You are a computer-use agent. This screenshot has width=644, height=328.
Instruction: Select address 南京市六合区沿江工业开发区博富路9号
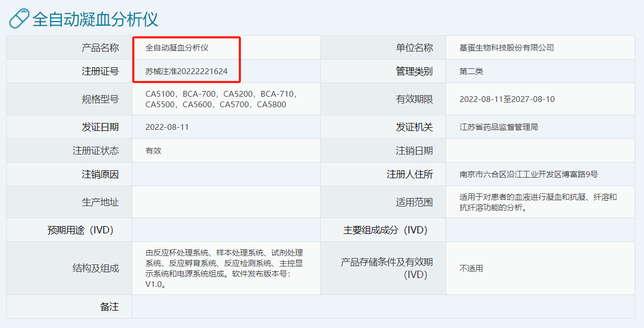529,175
